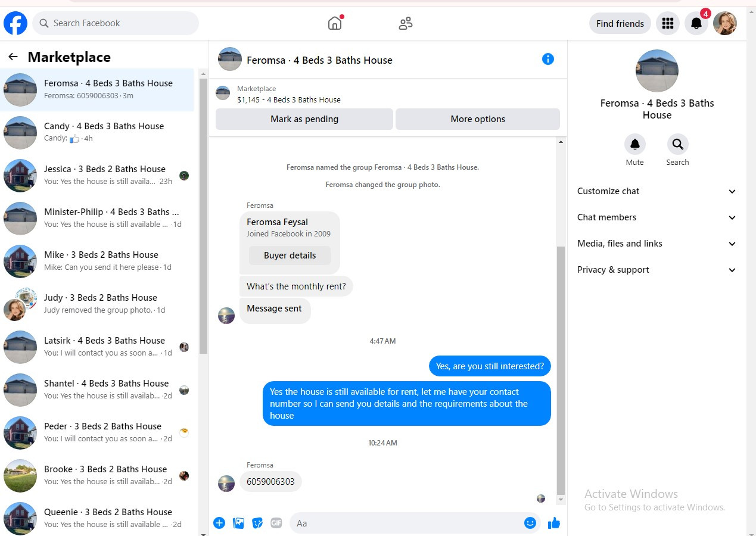Click the "What's the monthly rent?" message
This screenshot has width=756, height=536.
[x=296, y=286]
